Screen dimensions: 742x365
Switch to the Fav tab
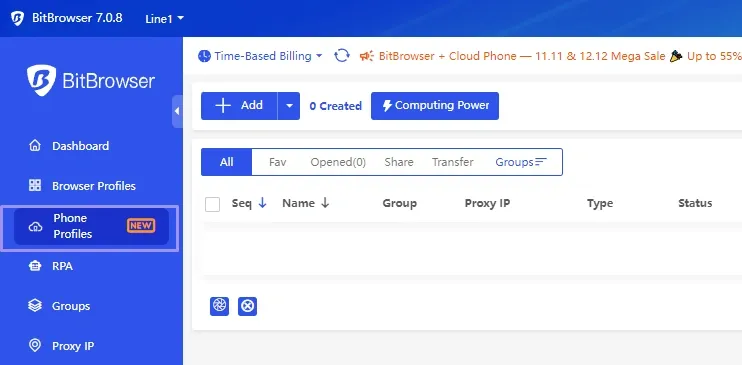[278, 162]
